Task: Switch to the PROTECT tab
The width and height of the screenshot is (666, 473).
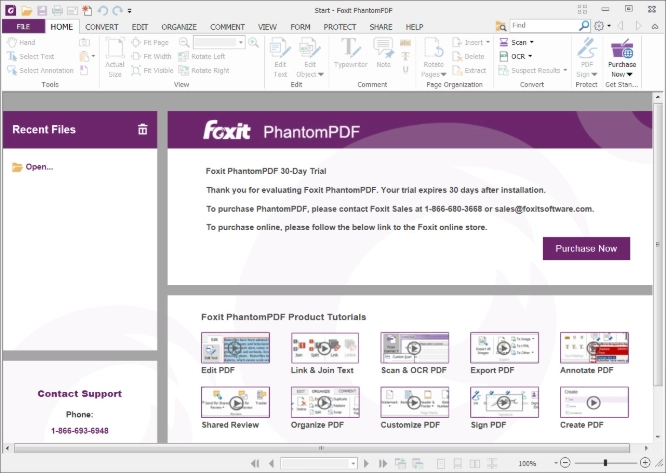Action: 340,27
